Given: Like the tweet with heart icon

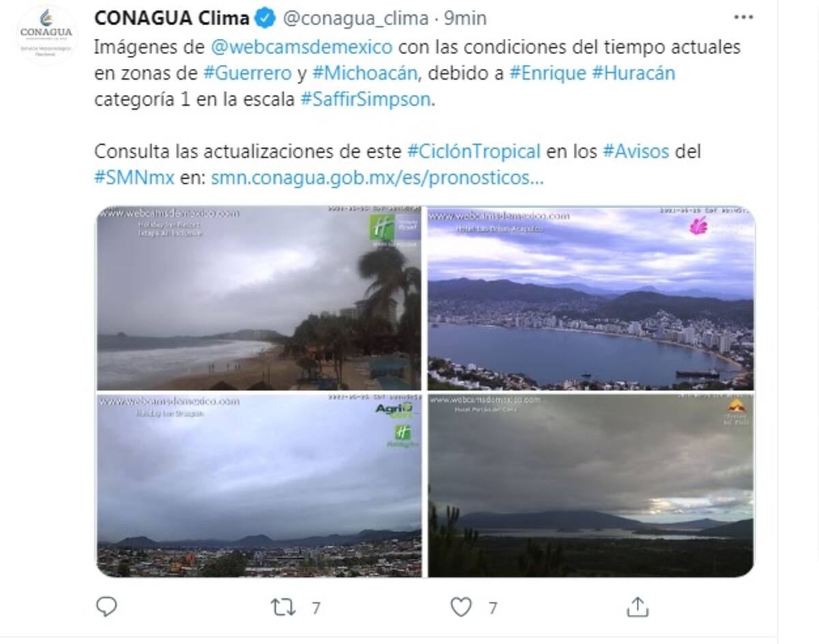Looking at the screenshot, I should 461,606.
